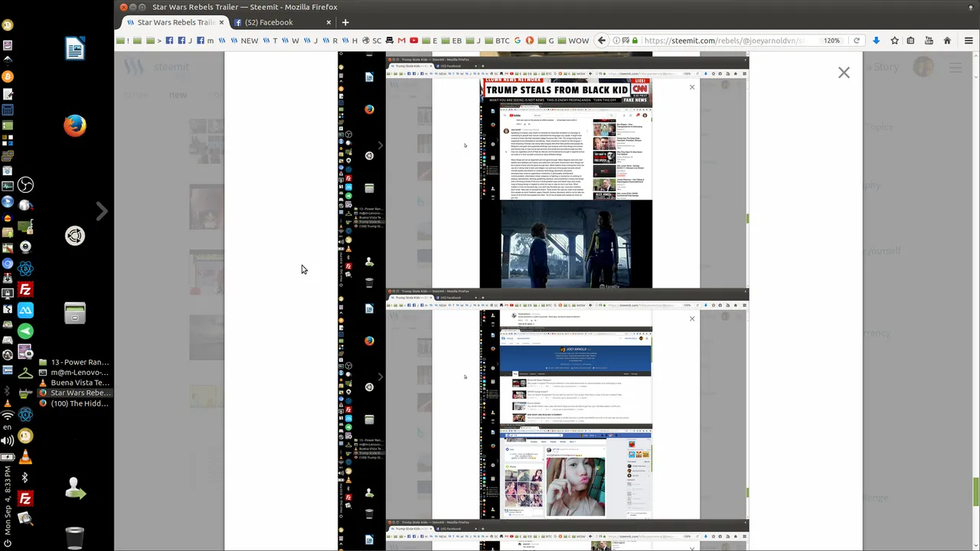Go back to the previous page
This screenshot has width=980, height=551.
pyautogui.click(x=602, y=41)
